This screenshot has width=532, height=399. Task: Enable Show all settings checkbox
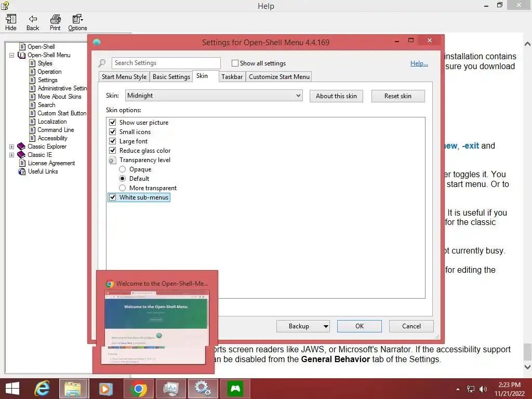click(x=235, y=63)
